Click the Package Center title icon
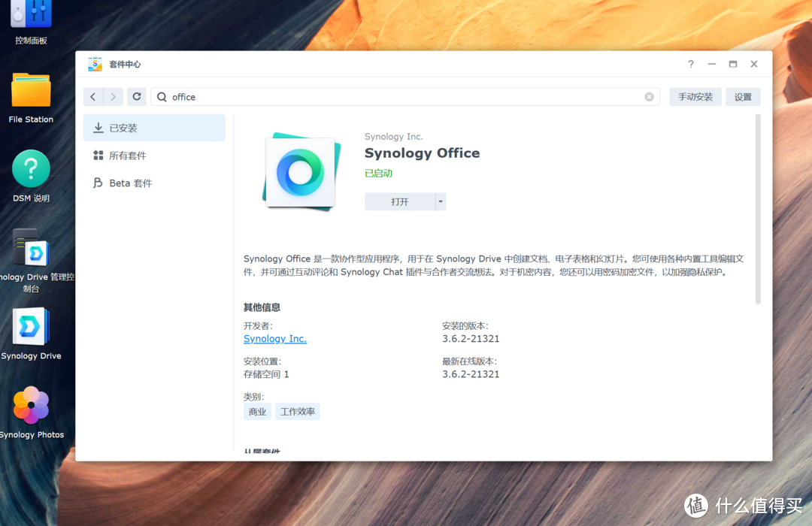812x526 pixels. (x=95, y=64)
